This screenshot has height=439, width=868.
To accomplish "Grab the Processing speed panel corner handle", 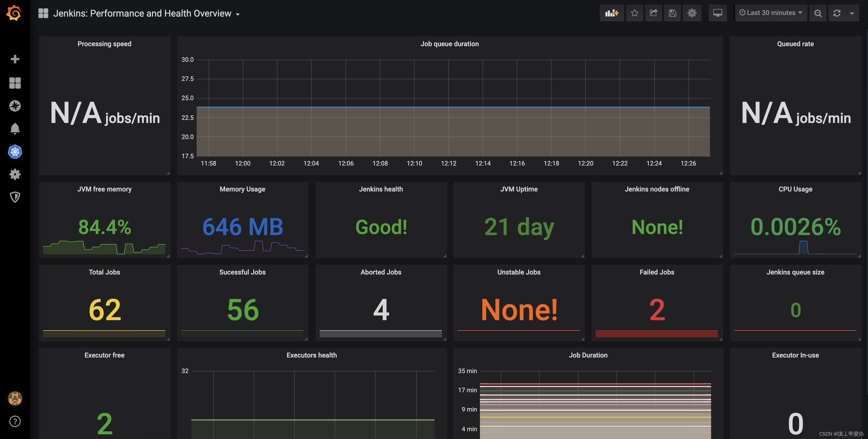I will pyautogui.click(x=168, y=173).
